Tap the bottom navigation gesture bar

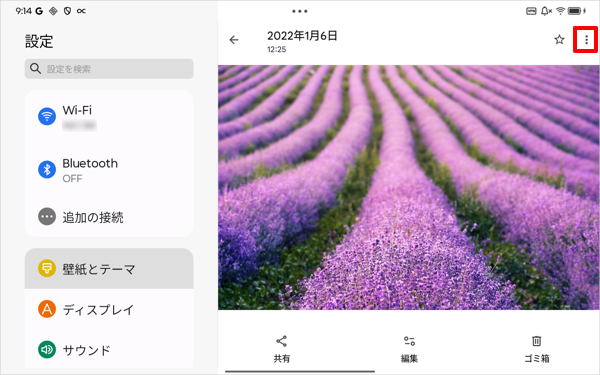coord(300,371)
